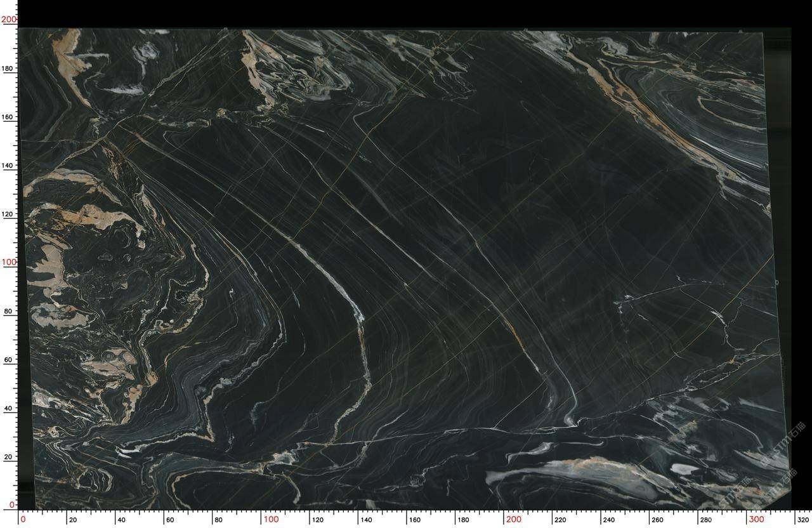Select the 260 mark on the horizontal ruler
Viewport: 812px width, 528px height.
[657, 520]
